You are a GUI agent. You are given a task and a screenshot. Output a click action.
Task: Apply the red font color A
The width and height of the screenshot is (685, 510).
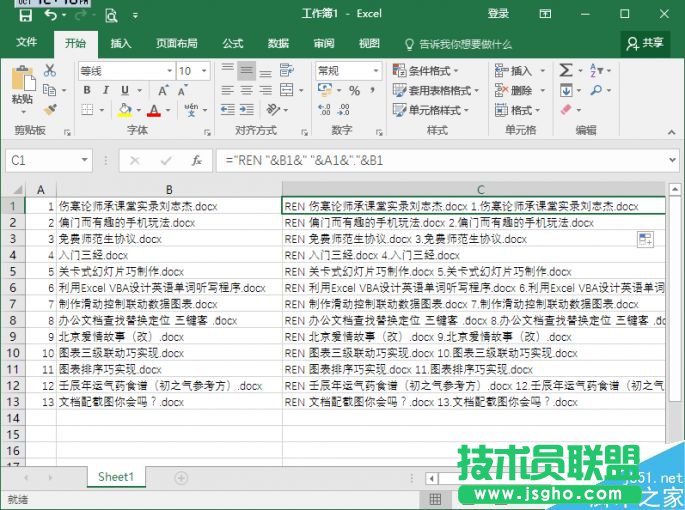pyautogui.click(x=154, y=110)
